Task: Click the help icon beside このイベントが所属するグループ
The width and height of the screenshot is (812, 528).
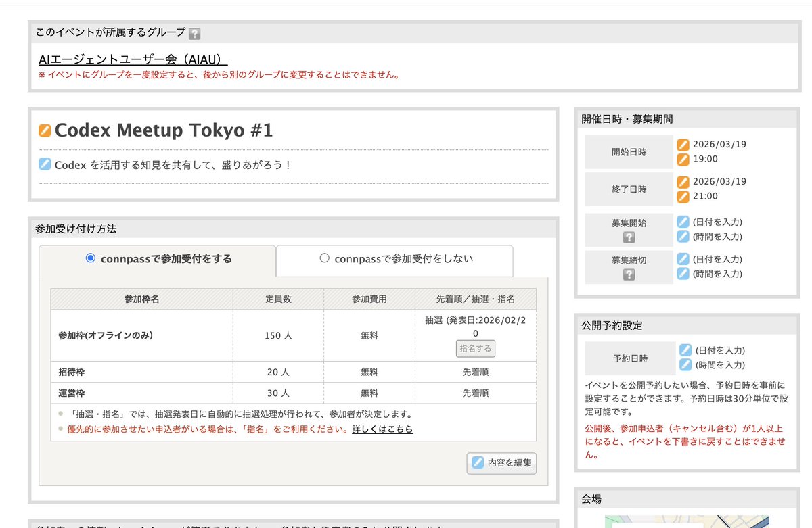Action: (195, 33)
